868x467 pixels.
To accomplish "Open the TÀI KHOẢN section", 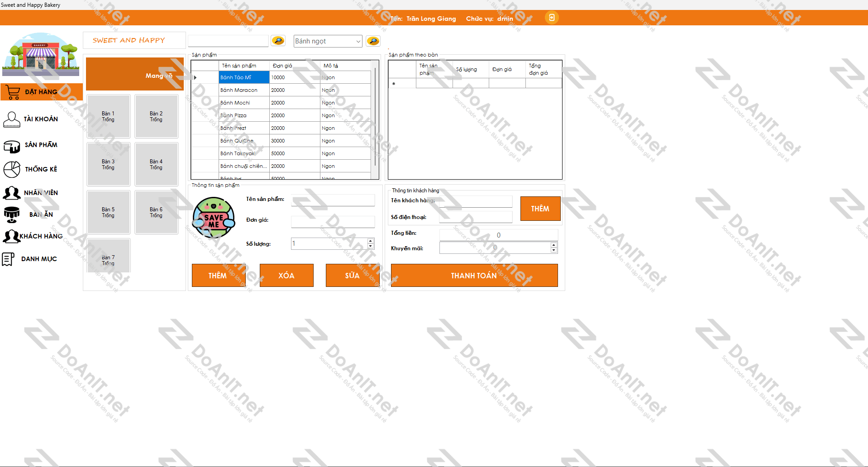I will (41, 119).
